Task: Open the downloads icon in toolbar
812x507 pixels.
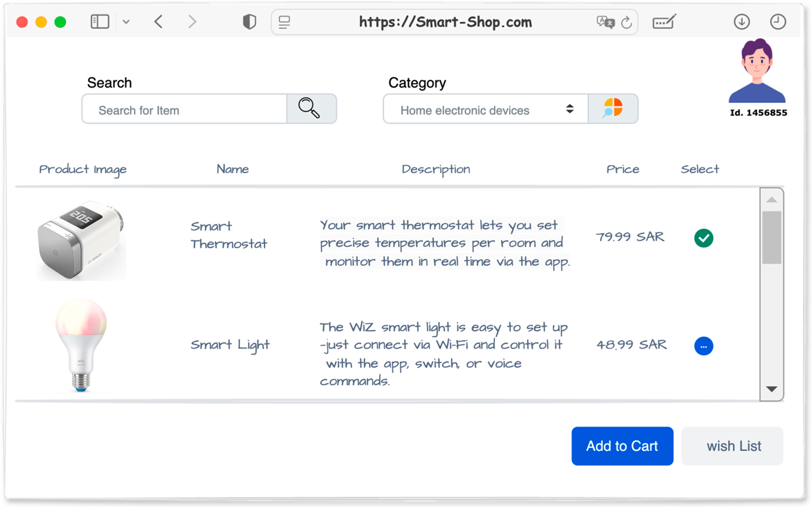Action: [741, 22]
